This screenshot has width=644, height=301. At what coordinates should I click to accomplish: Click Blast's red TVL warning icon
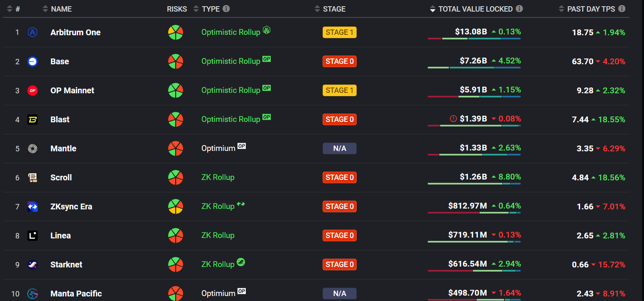pyautogui.click(x=453, y=119)
